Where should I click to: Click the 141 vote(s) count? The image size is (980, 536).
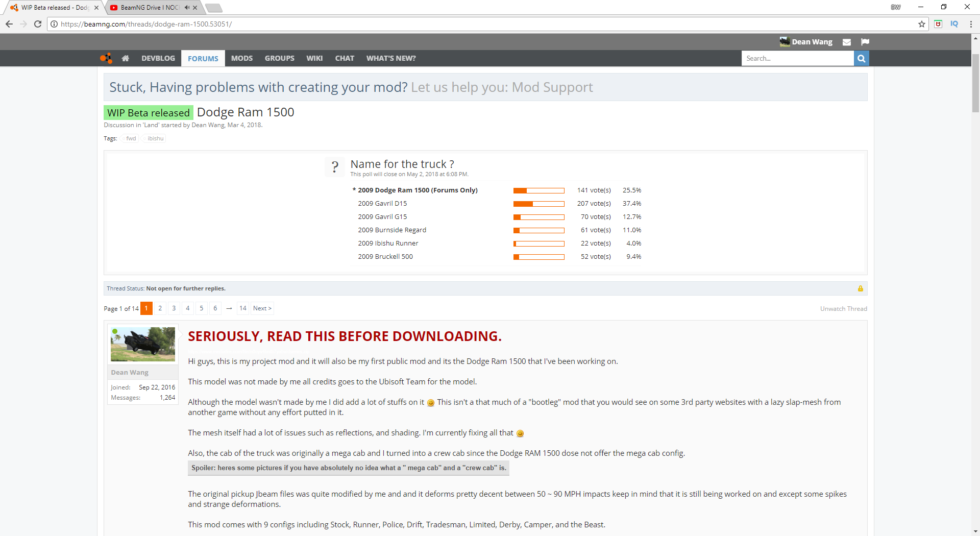coord(594,190)
